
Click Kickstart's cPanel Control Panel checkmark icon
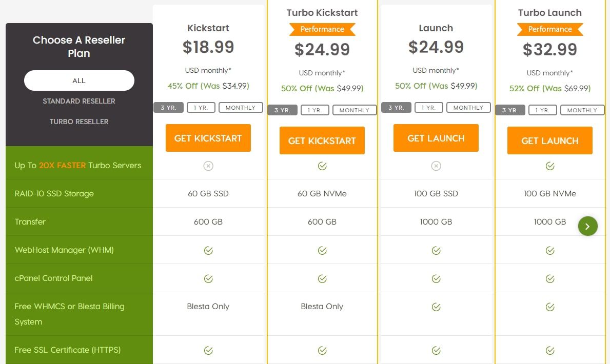(208, 278)
